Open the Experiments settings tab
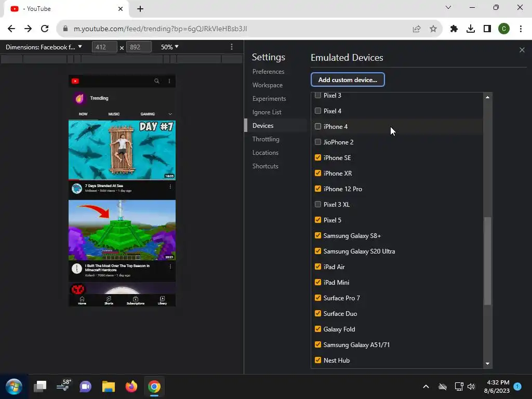532x399 pixels. click(x=269, y=99)
